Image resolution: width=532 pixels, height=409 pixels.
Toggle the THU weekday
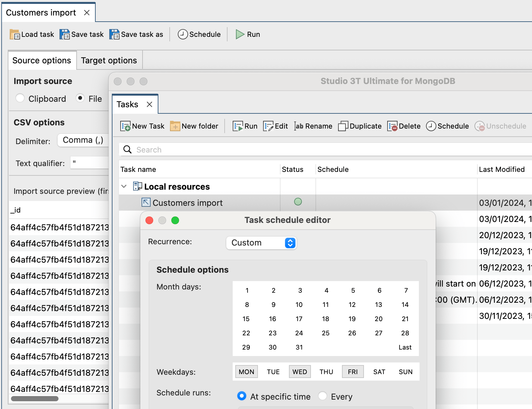point(326,372)
